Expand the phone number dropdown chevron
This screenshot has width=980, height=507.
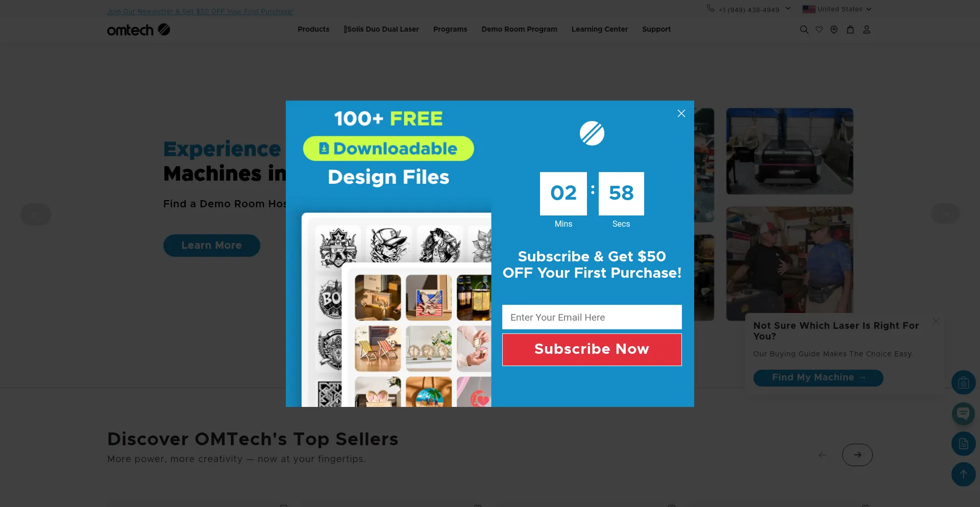coord(788,8)
